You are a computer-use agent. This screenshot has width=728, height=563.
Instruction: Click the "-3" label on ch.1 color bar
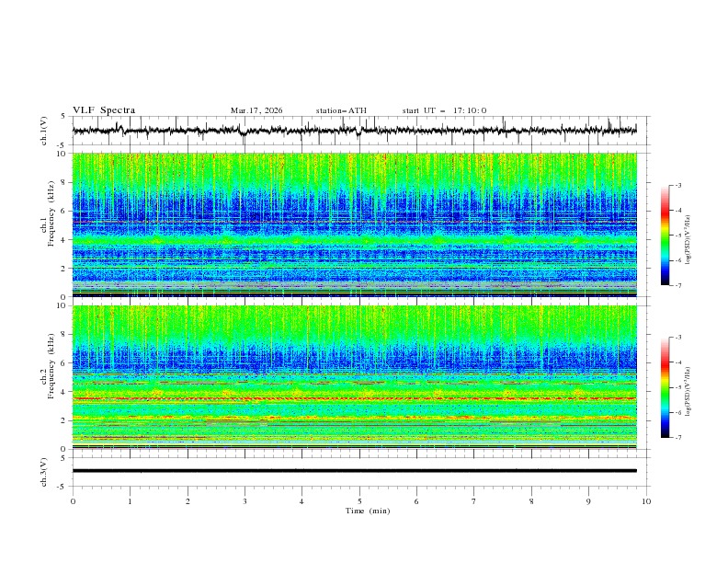click(x=677, y=185)
